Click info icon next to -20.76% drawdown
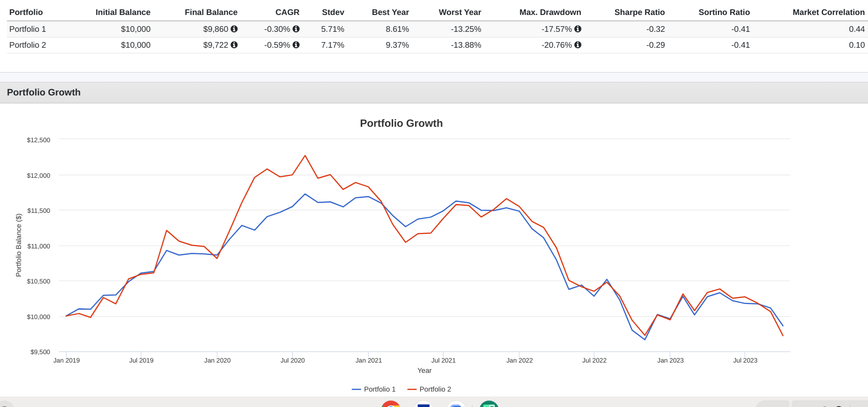 (x=578, y=45)
